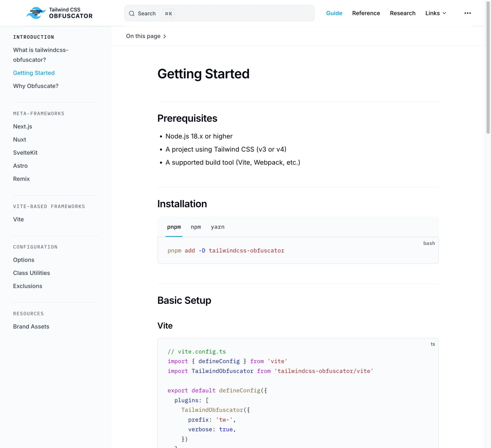Screen dimensions: 491x448
Task: Click the search magnifier icon
Action: click(x=131, y=14)
